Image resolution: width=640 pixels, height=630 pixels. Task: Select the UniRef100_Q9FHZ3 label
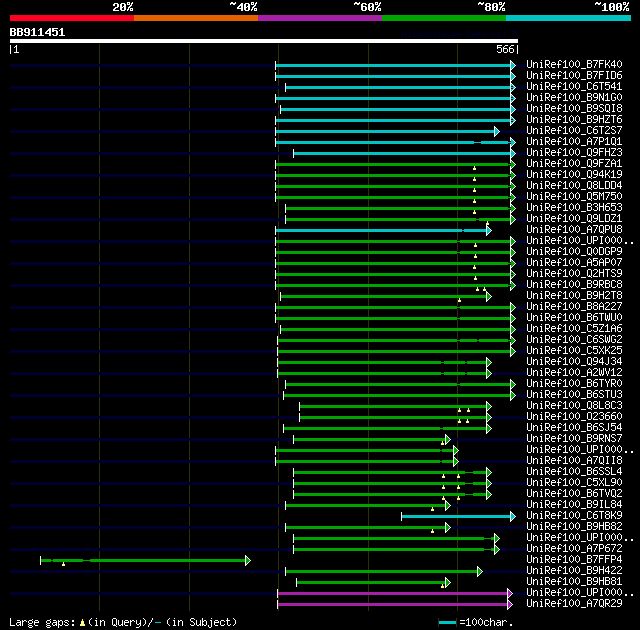[x=574, y=153]
